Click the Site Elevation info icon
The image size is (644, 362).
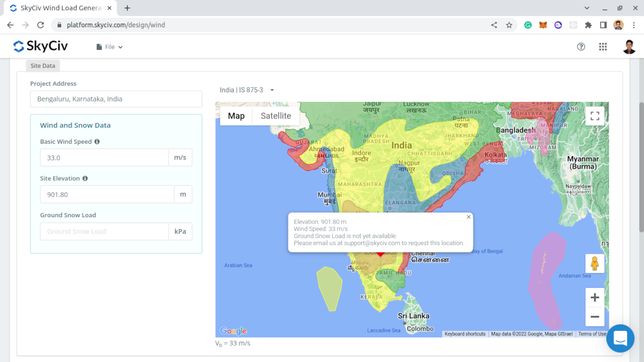click(x=85, y=178)
